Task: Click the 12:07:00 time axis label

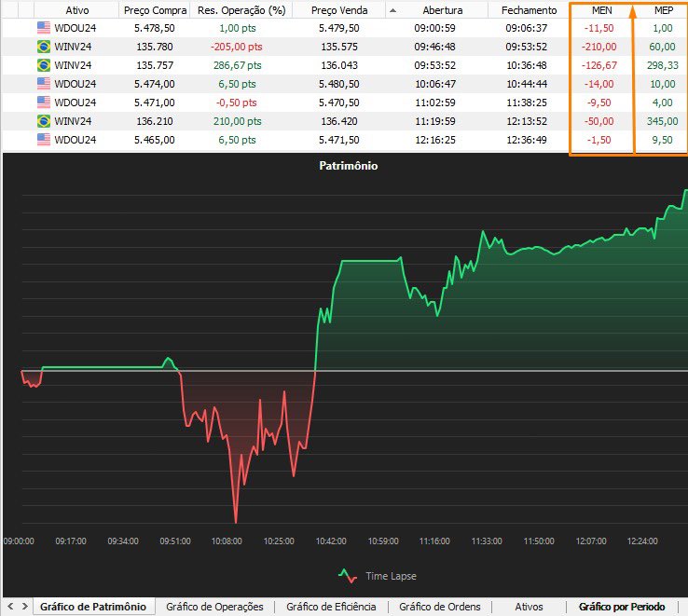Action: [x=591, y=541]
